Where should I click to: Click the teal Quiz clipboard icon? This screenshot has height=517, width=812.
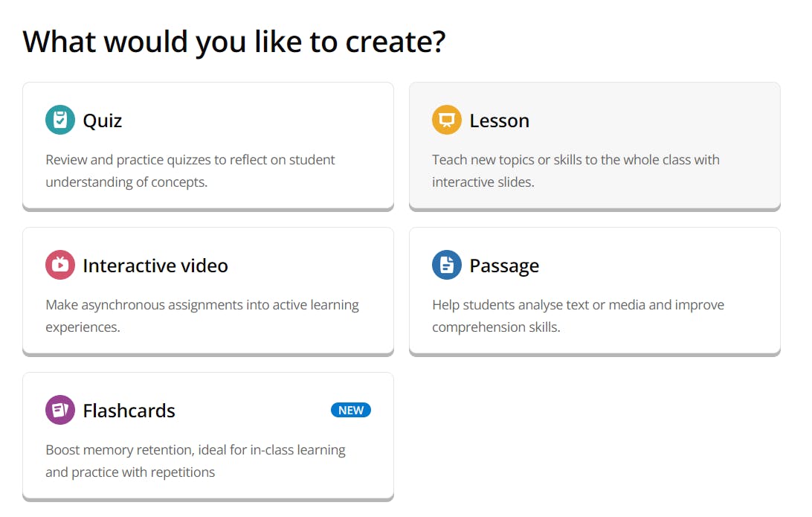pyautogui.click(x=60, y=120)
